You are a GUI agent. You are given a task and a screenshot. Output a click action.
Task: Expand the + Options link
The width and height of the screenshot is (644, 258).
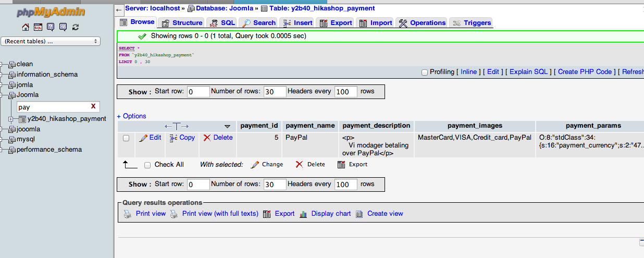pos(131,116)
